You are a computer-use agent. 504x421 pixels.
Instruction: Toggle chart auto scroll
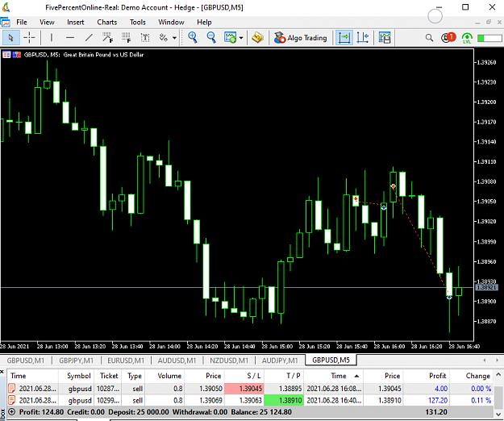[344, 38]
